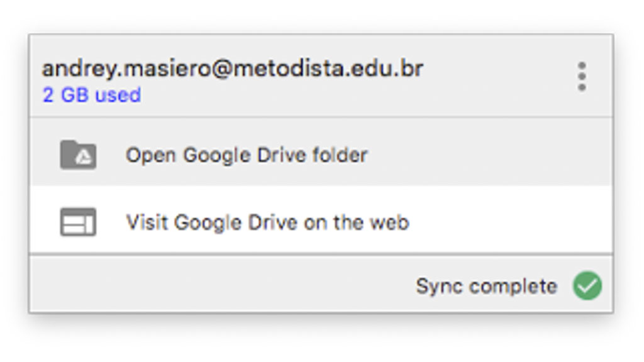Tap the checkmark beside Sync complete
The height and width of the screenshot is (362, 644).
tap(587, 286)
